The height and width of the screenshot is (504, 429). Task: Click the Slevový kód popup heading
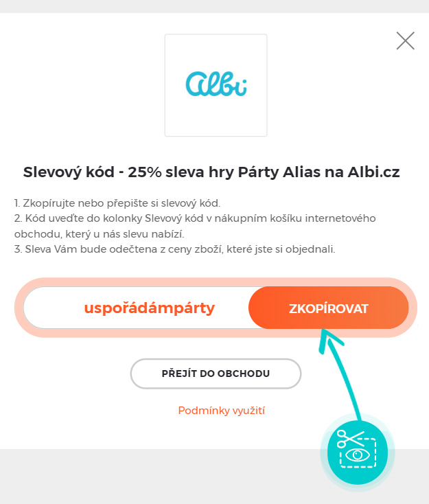(211, 172)
